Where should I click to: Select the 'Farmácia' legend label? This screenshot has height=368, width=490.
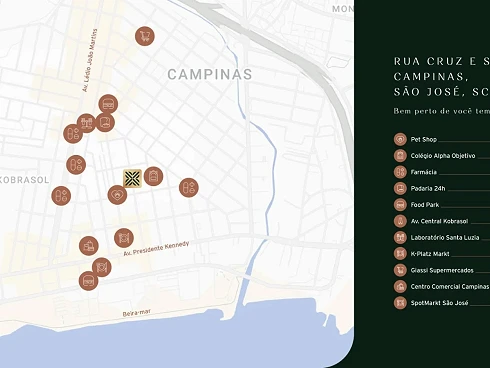[x=423, y=172]
